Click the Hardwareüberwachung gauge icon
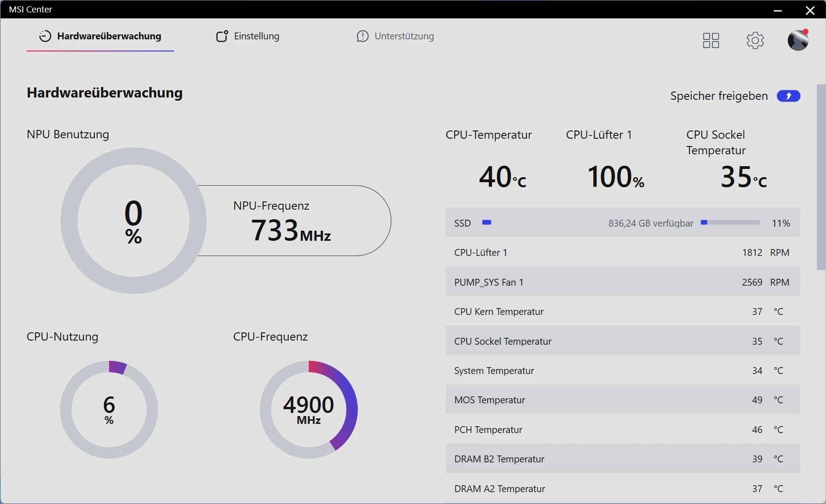Viewport: 826px width, 504px height. 45,36
